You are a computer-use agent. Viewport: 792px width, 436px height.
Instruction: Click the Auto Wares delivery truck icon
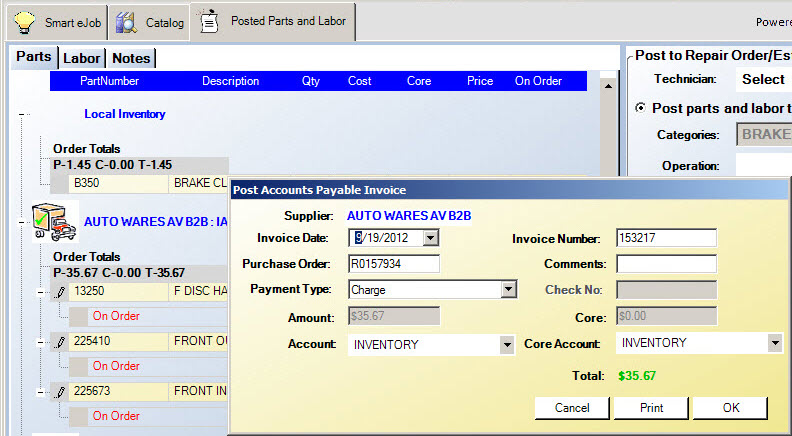pos(54,221)
